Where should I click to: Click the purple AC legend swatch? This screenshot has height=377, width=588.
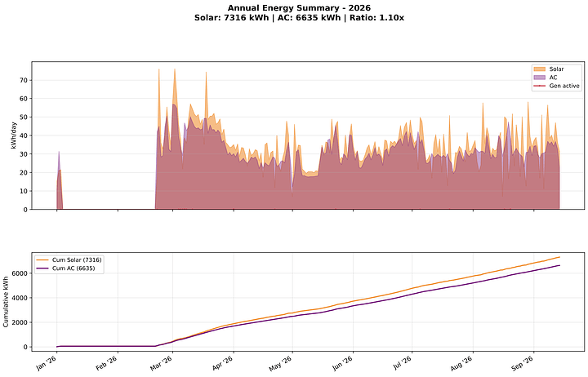click(x=539, y=78)
